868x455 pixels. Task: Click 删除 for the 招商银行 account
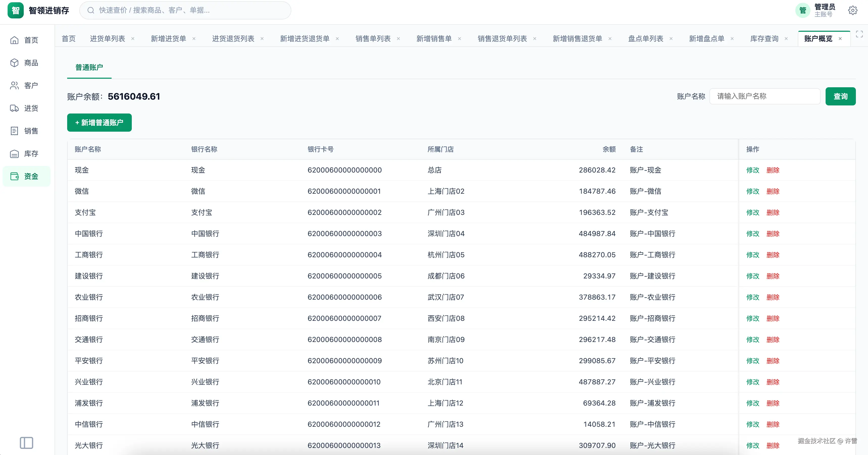point(773,318)
